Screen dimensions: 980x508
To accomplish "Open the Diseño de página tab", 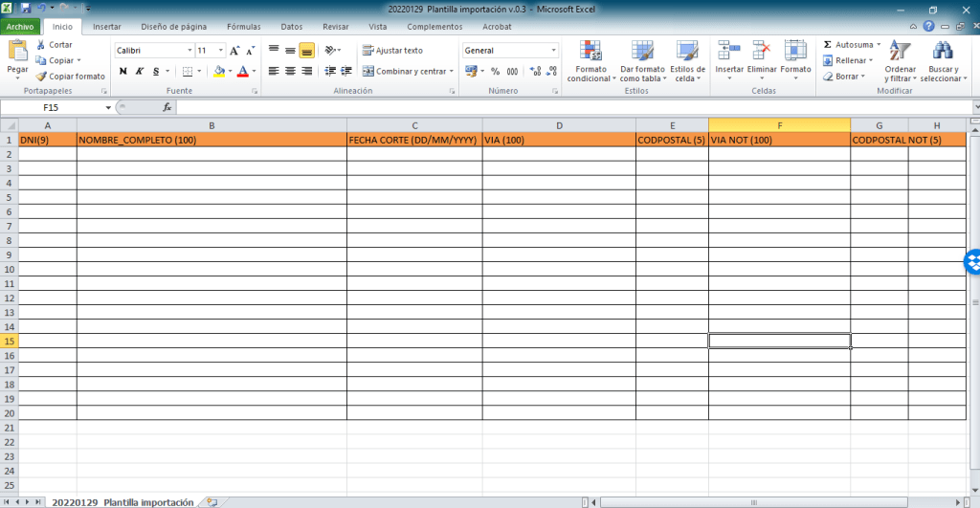I will pyautogui.click(x=173, y=27).
